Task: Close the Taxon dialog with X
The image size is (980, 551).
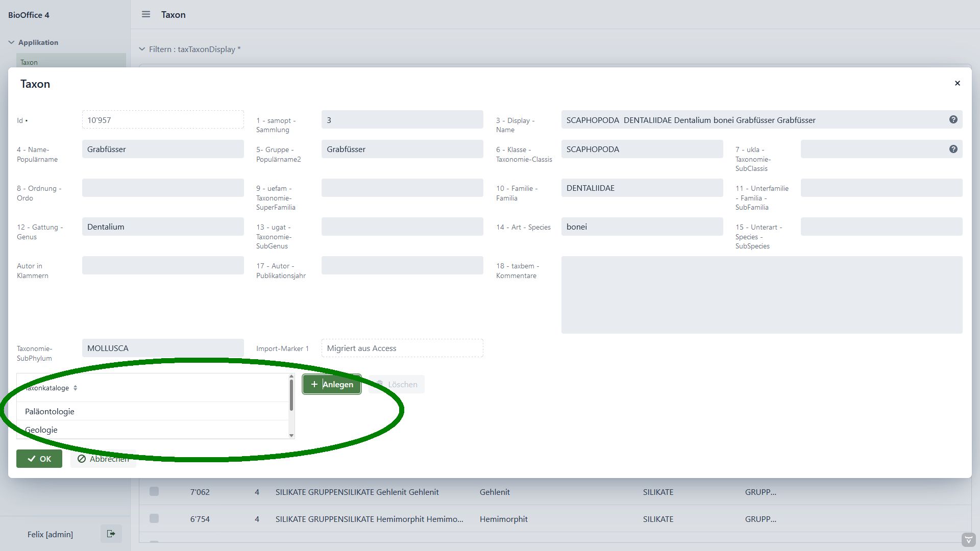Action: pyautogui.click(x=957, y=83)
